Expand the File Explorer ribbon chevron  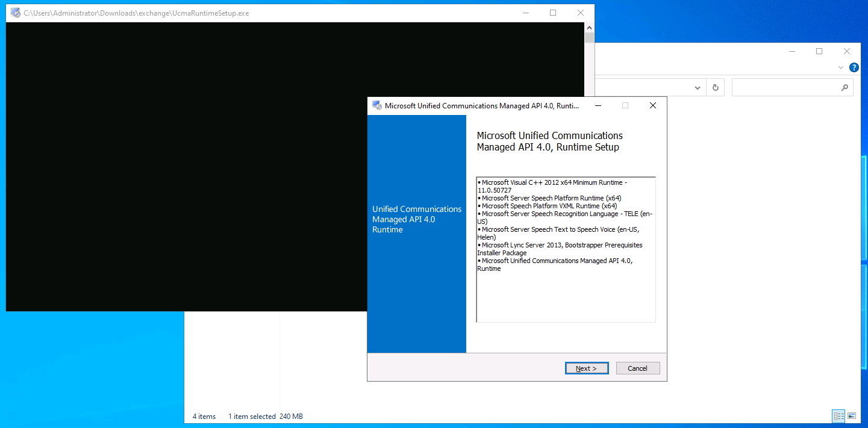(841, 68)
